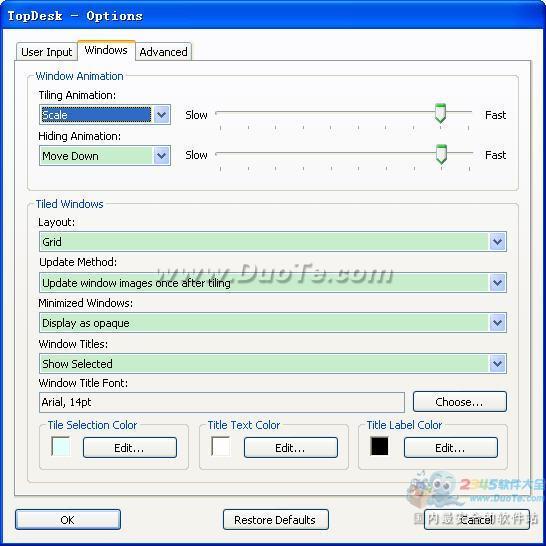Expand the Update Method dropdown

coord(273,282)
